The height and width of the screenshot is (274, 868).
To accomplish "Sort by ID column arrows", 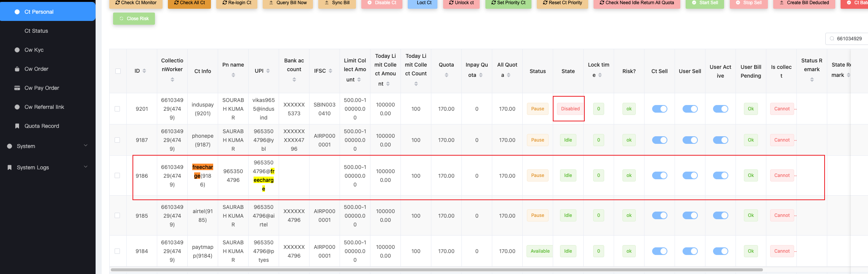I will 144,71.
